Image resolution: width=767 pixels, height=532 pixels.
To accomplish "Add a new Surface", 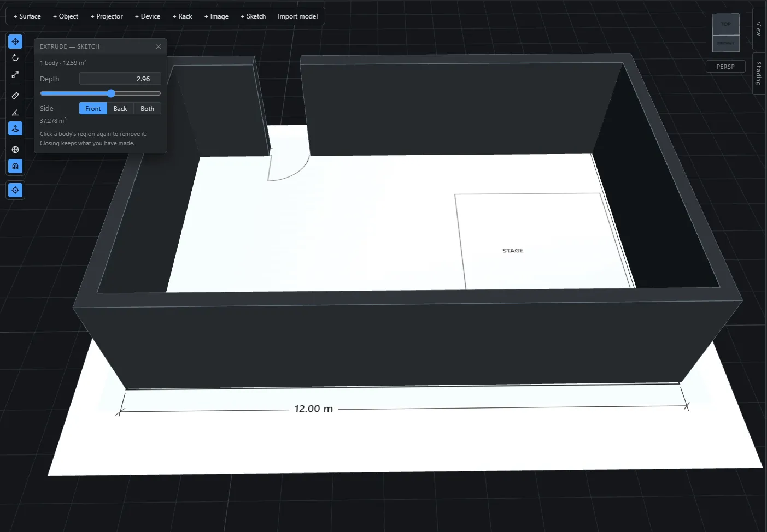I will [27, 16].
